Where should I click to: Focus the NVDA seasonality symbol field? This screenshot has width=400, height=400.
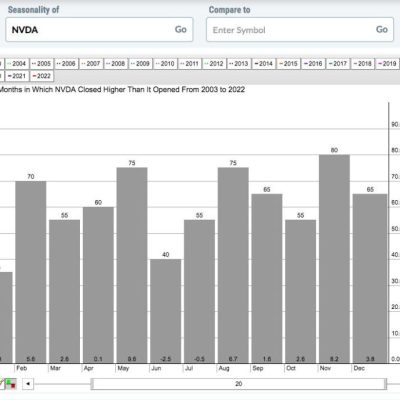tap(99, 30)
